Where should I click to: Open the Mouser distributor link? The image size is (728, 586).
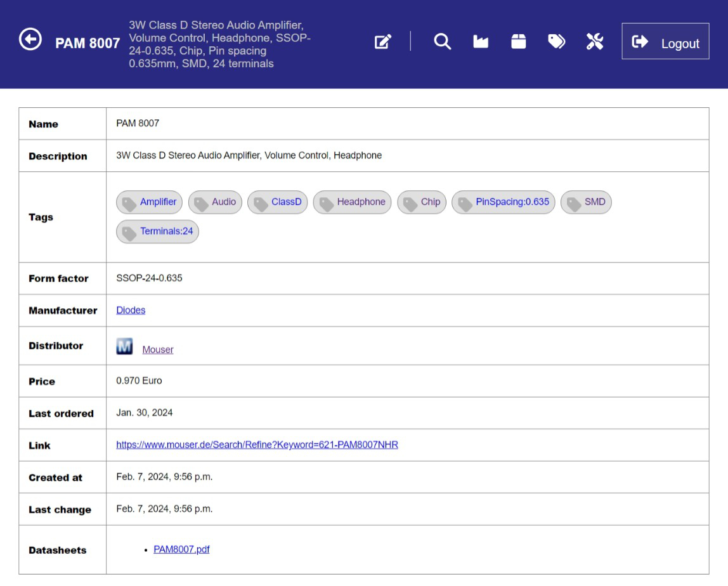pos(158,349)
